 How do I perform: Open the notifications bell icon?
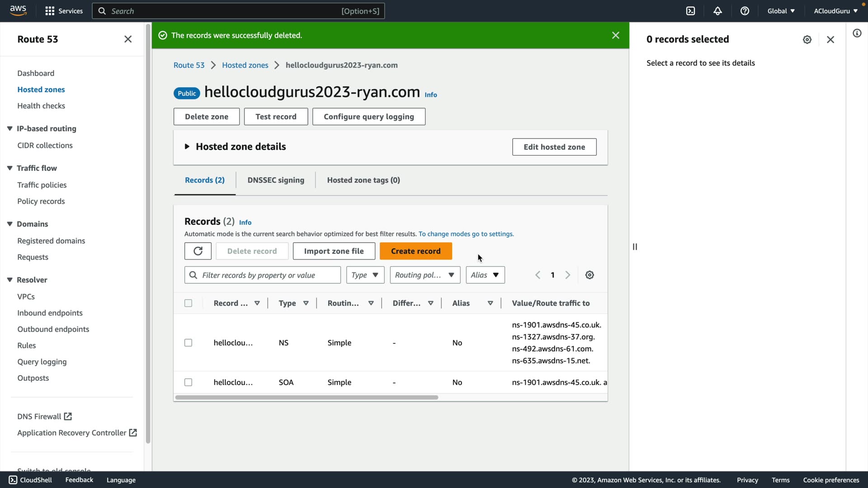point(717,11)
